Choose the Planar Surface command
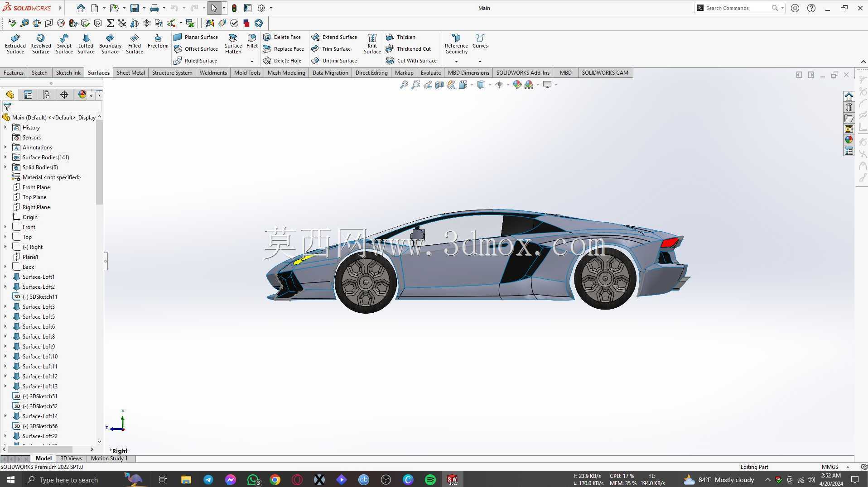868x487 pixels. 196,37
